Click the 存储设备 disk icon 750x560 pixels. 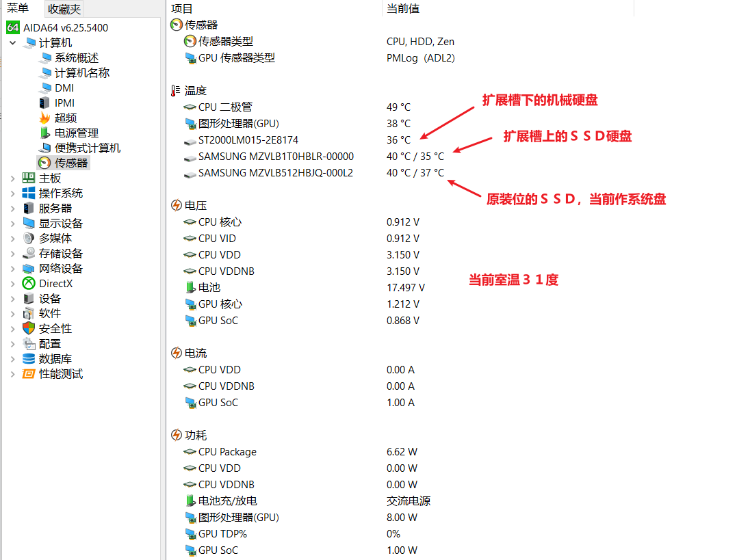click(x=29, y=253)
